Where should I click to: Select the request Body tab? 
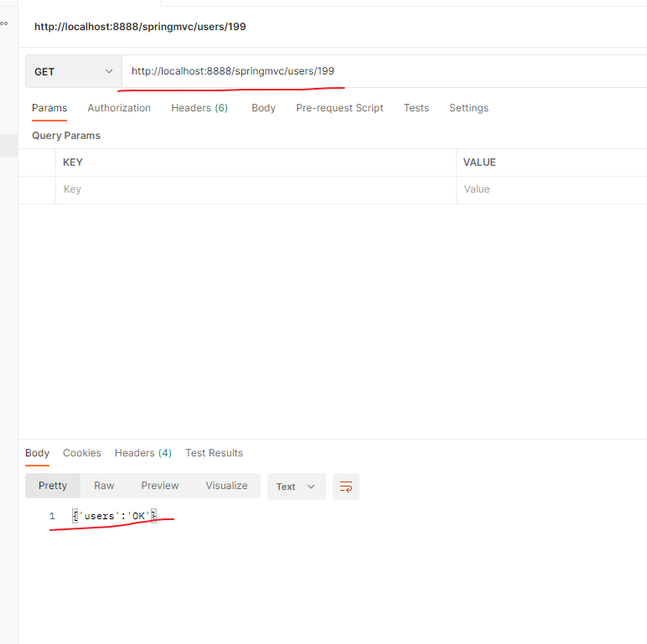pos(263,108)
